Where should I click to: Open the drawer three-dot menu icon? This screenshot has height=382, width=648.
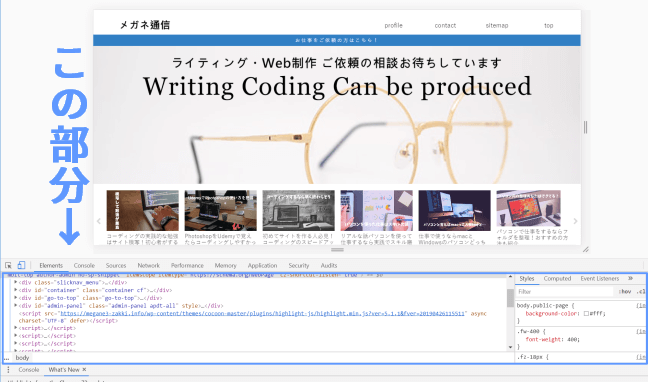(x=8, y=370)
